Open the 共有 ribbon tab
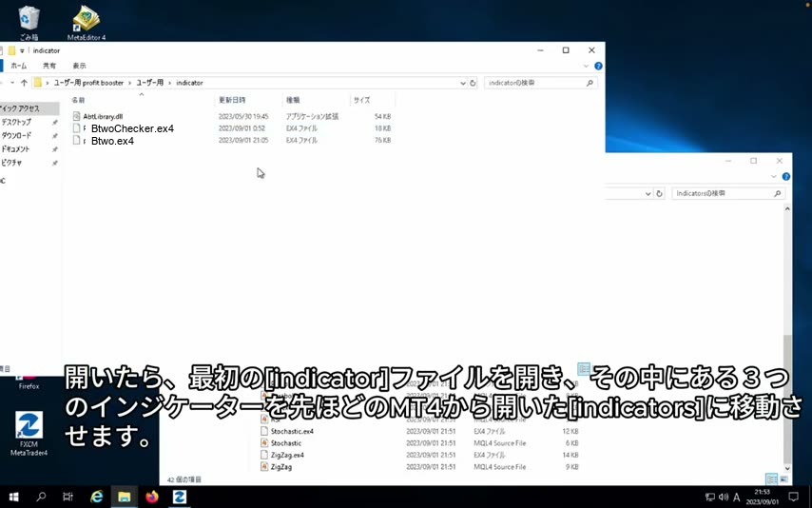 point(49,66)
